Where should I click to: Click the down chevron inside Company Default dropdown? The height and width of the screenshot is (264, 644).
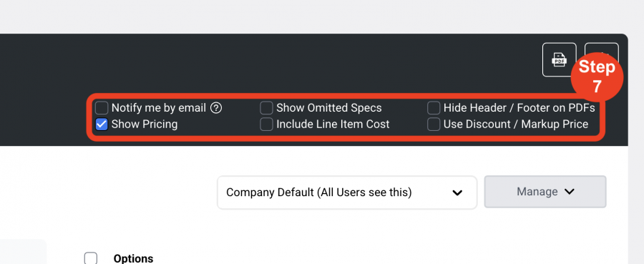click(x=457, y=192)
